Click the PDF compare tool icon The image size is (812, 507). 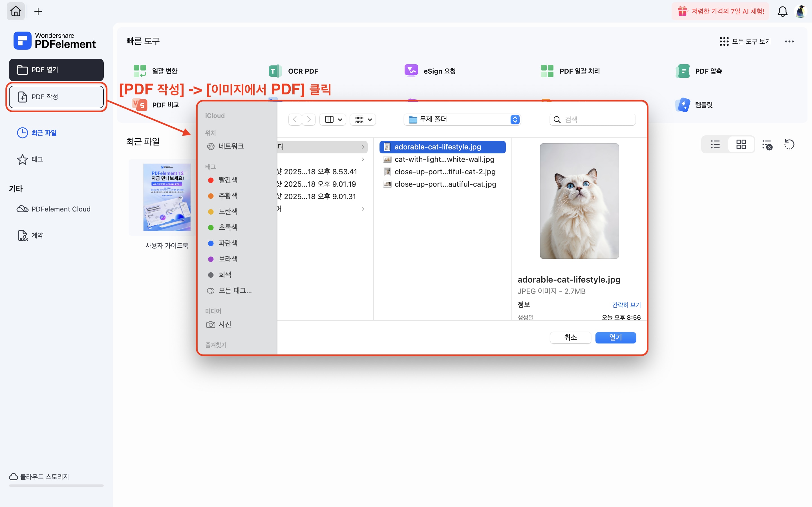pos(140,105)
